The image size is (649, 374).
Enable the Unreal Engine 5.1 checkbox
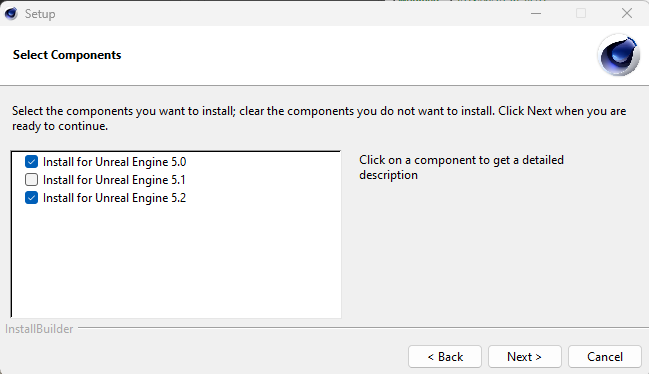31,180
